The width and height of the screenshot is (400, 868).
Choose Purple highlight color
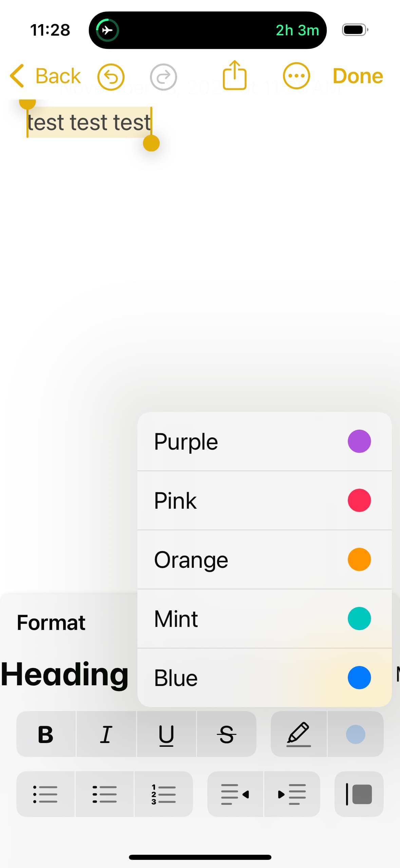point(264,441)
